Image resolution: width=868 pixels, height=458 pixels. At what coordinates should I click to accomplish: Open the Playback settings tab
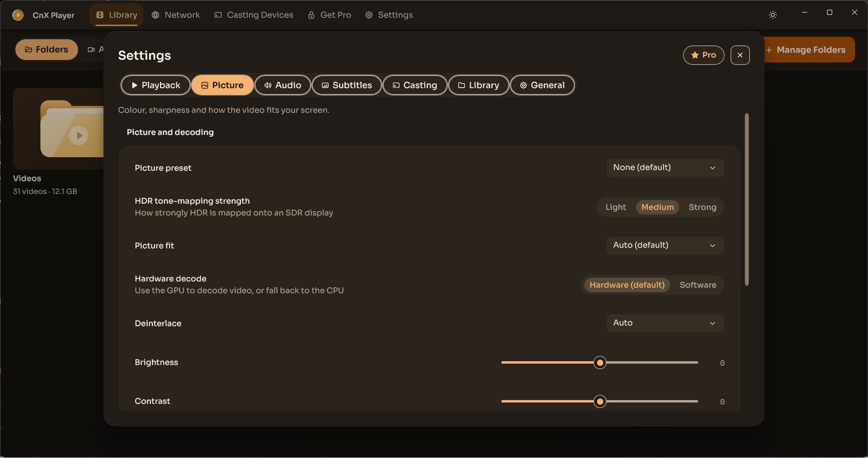[x=155, y=85]
